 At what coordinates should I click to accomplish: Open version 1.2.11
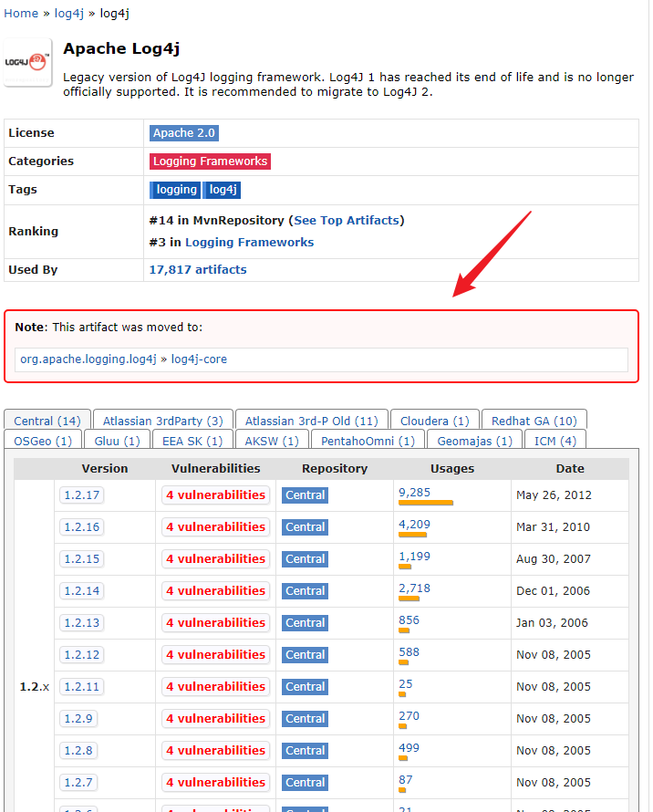coord(82,687)
